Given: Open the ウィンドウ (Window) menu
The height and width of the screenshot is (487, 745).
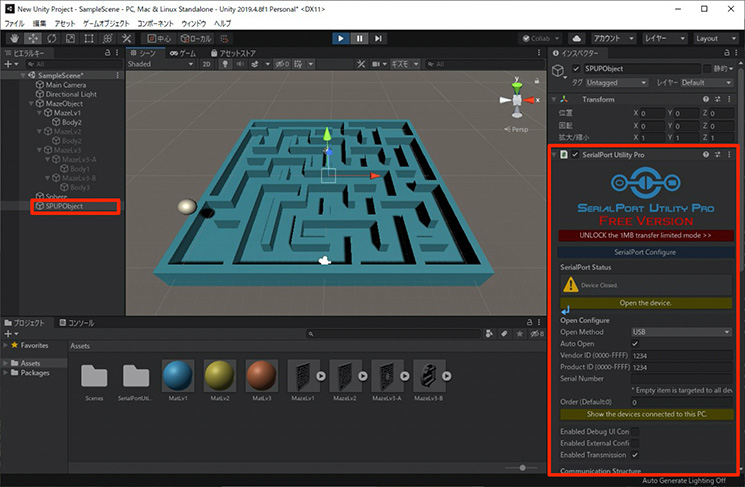Looking at the screenshot, I should (x=194, y=23).
